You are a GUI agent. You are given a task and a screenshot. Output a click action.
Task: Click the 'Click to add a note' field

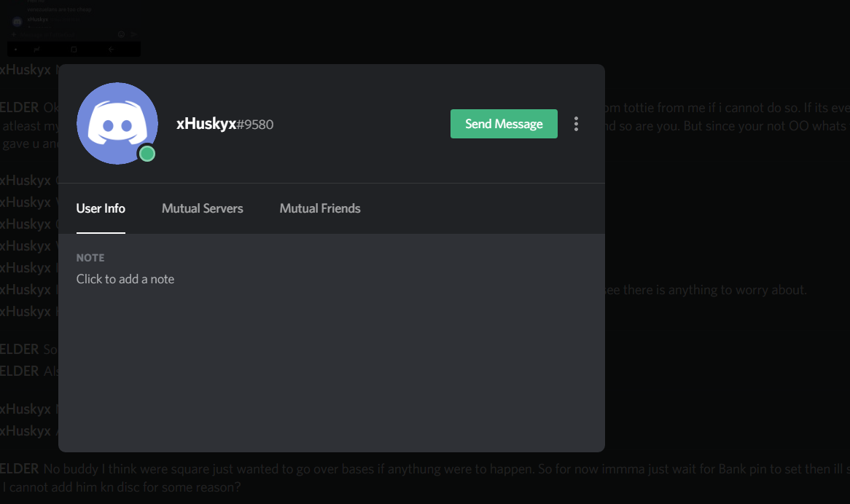pos(125,279)
